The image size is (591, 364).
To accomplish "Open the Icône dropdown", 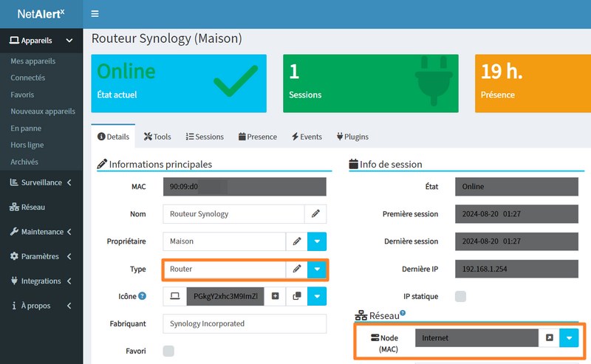I will click(317, 296).
